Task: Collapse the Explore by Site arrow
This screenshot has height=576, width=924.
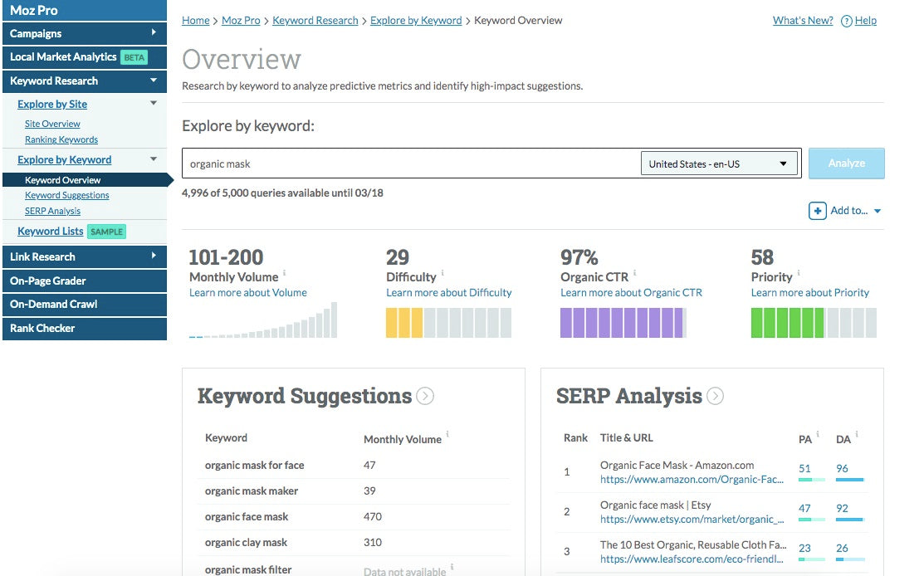Action: 154,103
